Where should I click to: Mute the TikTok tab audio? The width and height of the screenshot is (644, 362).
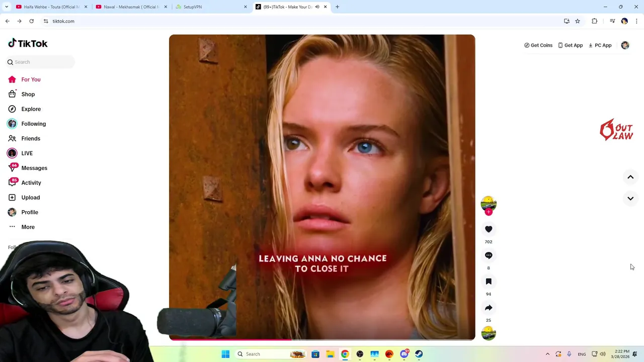tap(317, 7)
